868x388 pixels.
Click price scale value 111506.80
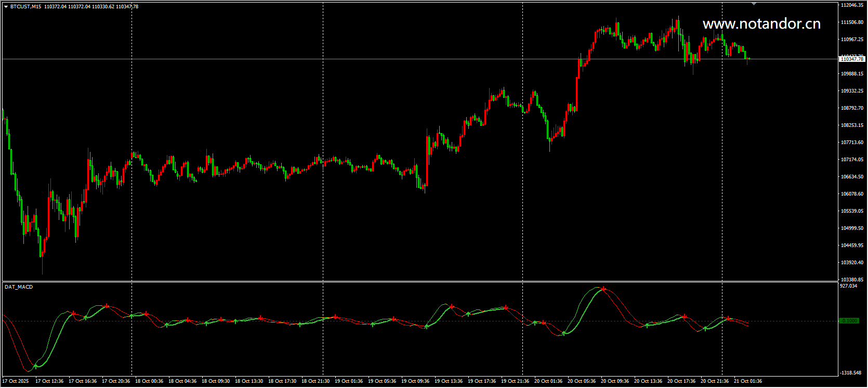pos(852,22)
